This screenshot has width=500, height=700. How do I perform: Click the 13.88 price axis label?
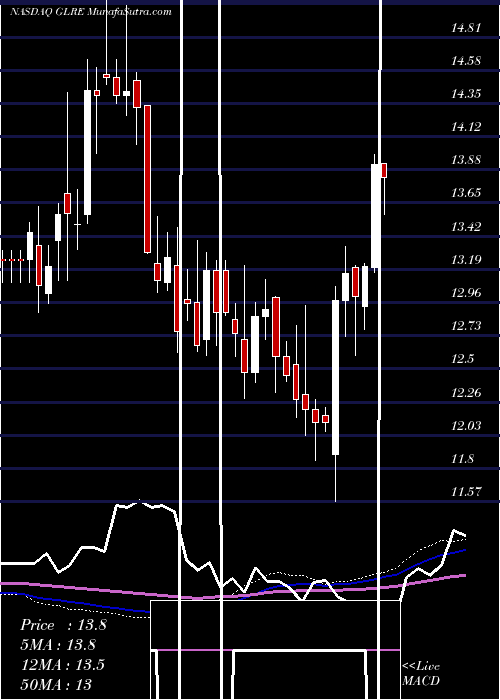pos(466,160)
